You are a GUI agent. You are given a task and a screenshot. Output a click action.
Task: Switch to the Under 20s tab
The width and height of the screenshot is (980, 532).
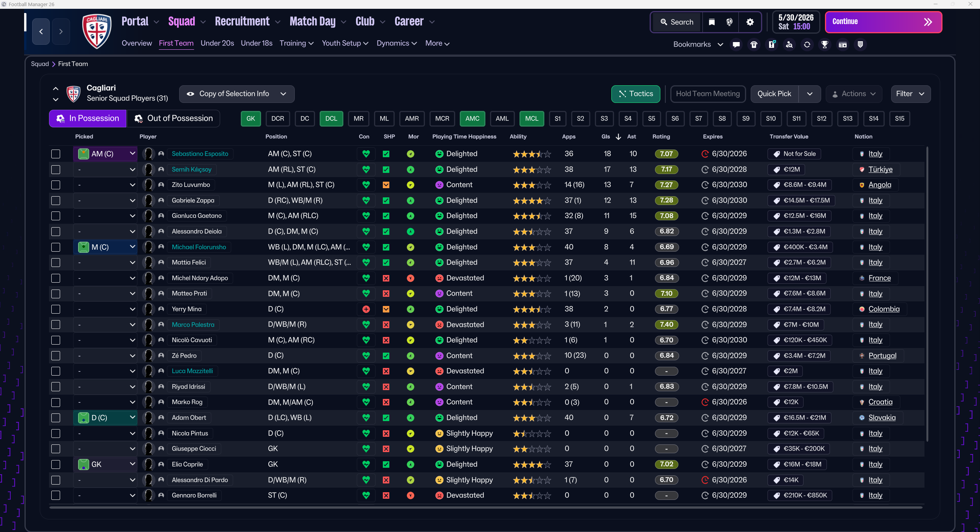tap(217, 43)
